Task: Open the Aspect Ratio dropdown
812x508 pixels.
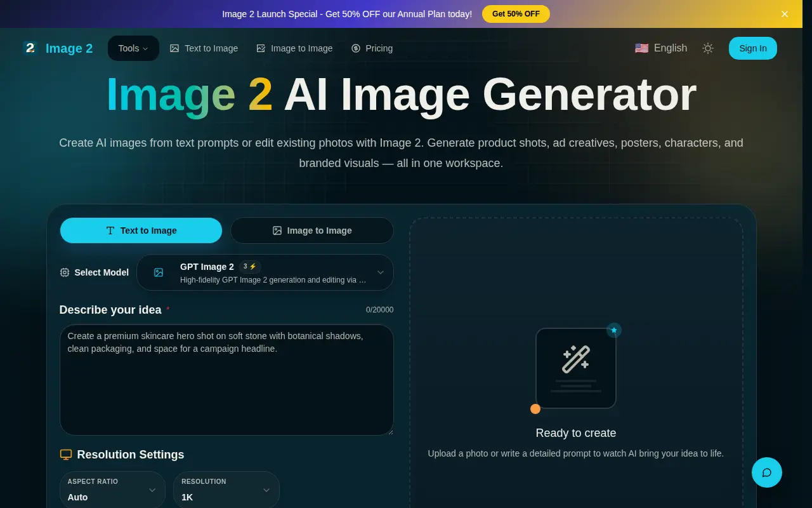Action: pos(112,490)
